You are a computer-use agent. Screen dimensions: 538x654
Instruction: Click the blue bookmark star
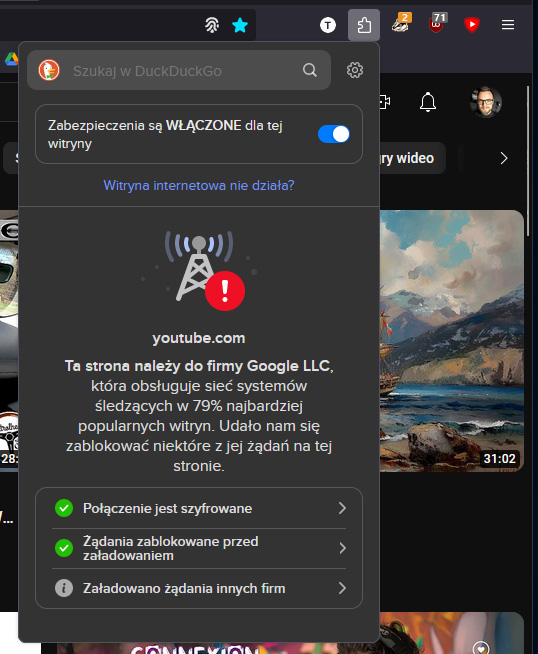pyautogui.click(x=240, y=25)
